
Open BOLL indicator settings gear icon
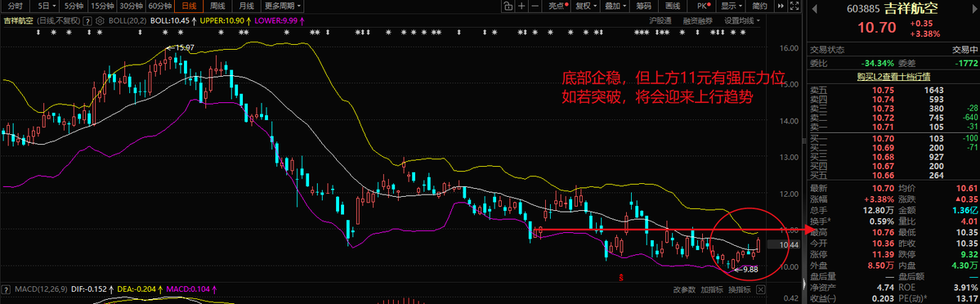point(100,20)
